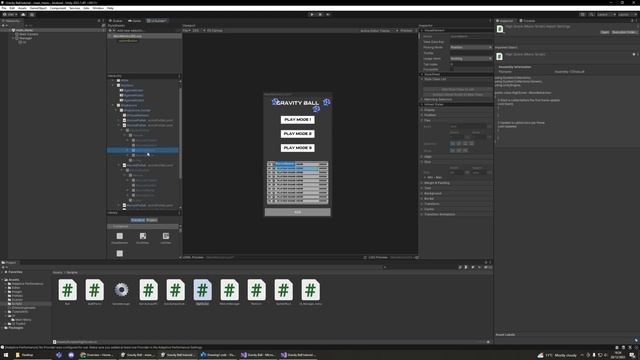
Task: Open the Layers dropdown
Action: click(605, 14)
